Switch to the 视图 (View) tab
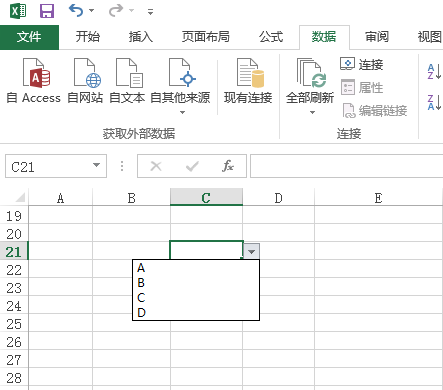This screenshot has height=390, width=443. (x=429, y=37)
